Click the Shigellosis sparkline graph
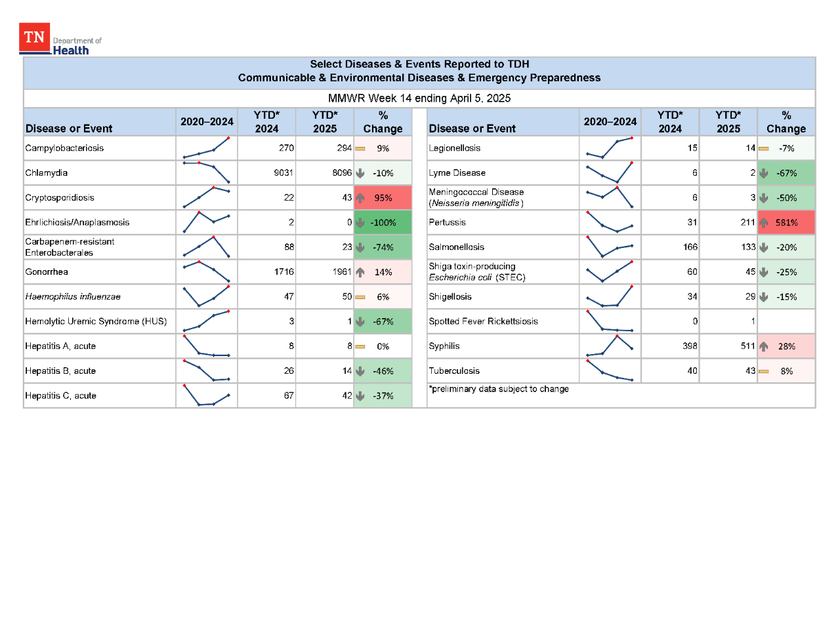This screenshot has height=644, width=840. click(x=610, y=296)
